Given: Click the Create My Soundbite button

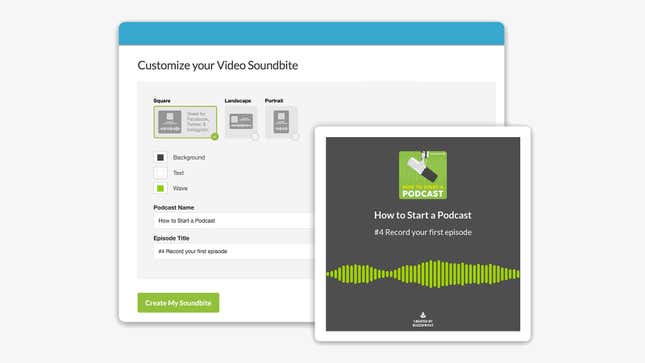Looking at the screenshot, I should point(178,303).
